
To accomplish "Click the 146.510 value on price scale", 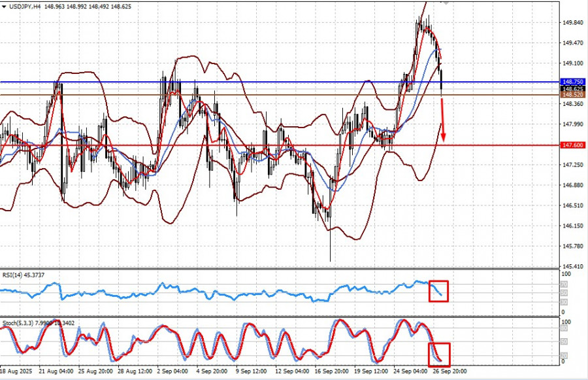I will pyautogui.click(x=573, y=205).
